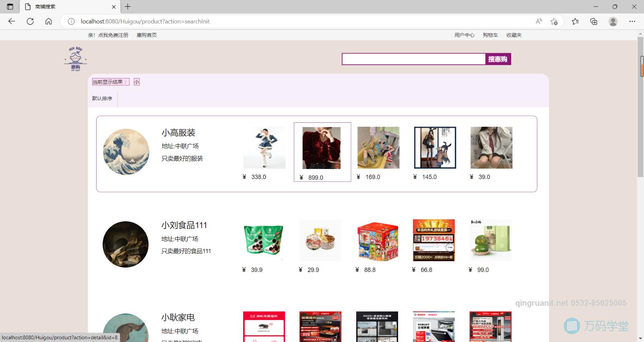The height and width of the screenshot is (342, 644).
Task: Select 默认排序 sorting tab
Action: 102,98
